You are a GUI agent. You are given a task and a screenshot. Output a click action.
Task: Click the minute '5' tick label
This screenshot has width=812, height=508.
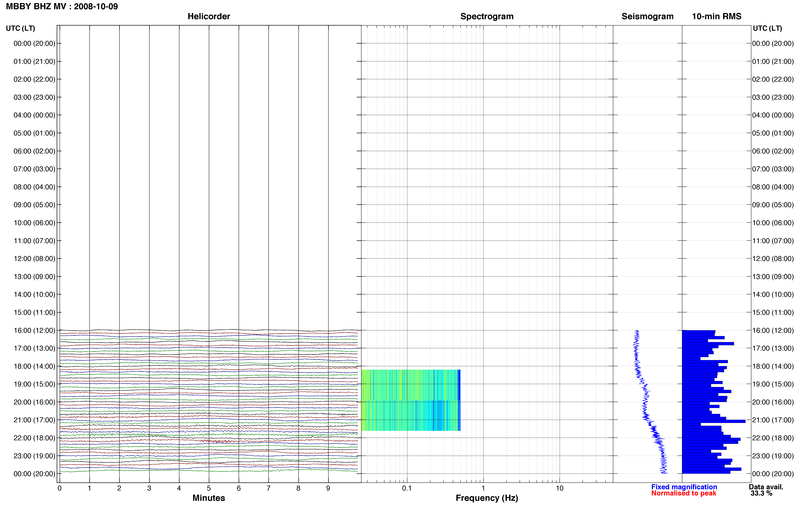coord(209,488)
